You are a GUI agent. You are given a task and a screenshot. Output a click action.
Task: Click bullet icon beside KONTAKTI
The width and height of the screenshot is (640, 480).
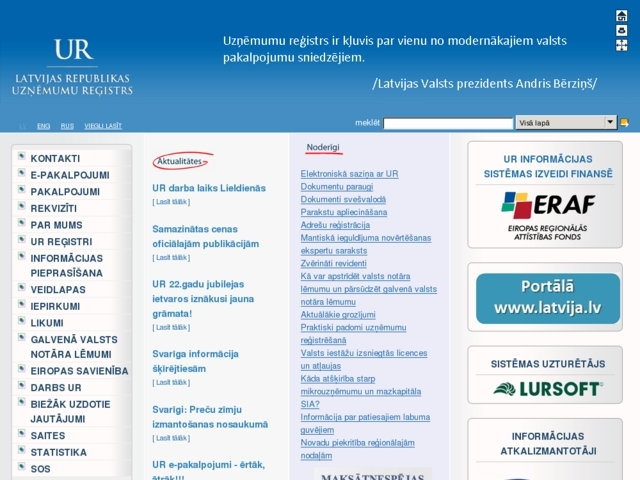[22, 156]
